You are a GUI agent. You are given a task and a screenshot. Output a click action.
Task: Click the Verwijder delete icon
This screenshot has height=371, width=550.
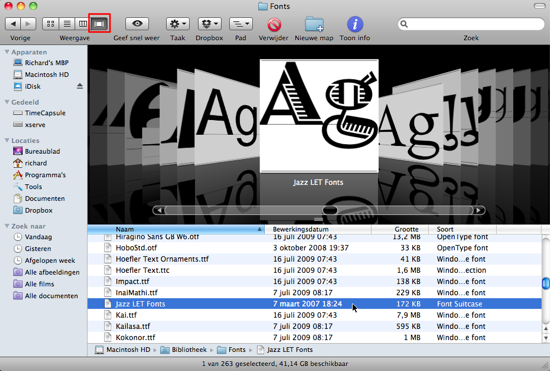pos(274,25)
